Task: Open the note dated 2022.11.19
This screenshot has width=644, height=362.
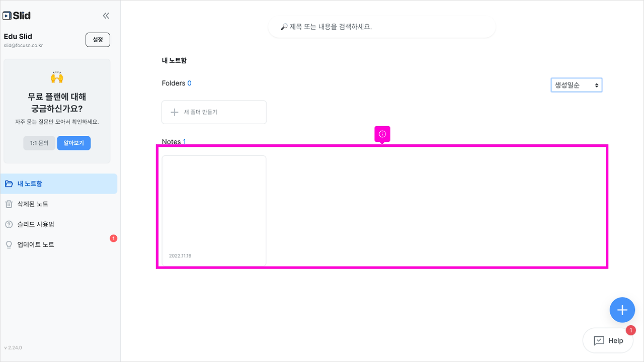Action: tap(214, 210)
